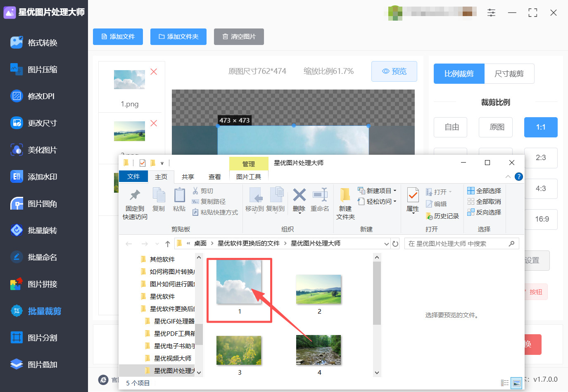Switch Explorer to details view
Viewport: 568px width, 392px height.
pyautogui.click(x=505, y=383)
